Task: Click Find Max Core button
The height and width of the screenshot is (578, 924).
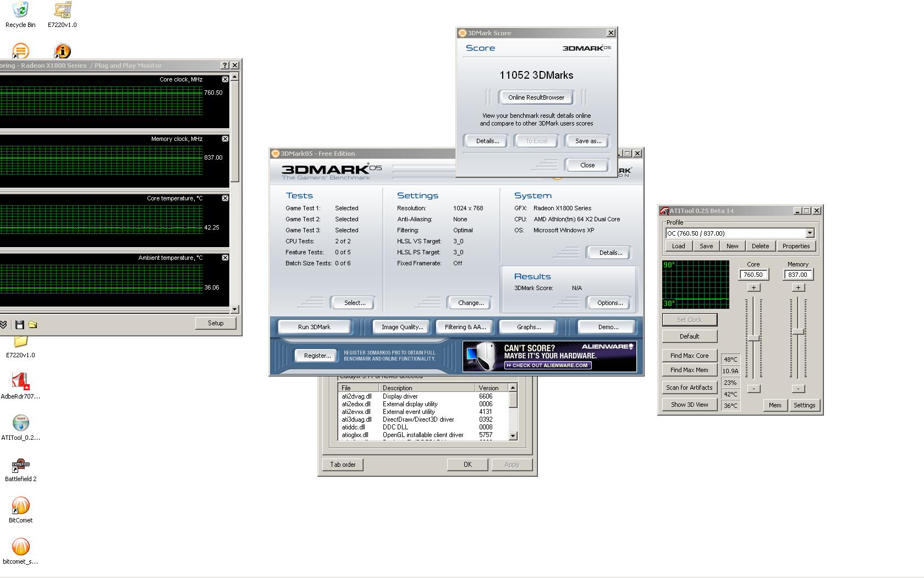Action: click(690, 356)
